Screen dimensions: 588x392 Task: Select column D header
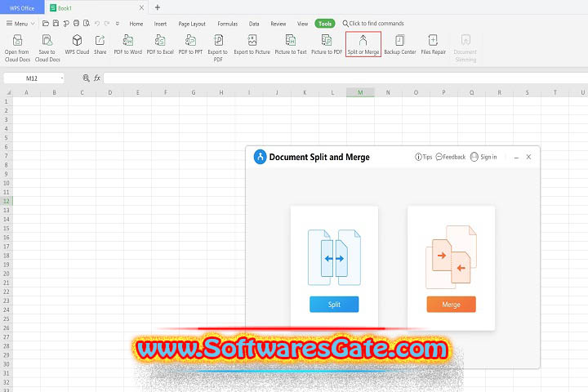pos(110,92)
